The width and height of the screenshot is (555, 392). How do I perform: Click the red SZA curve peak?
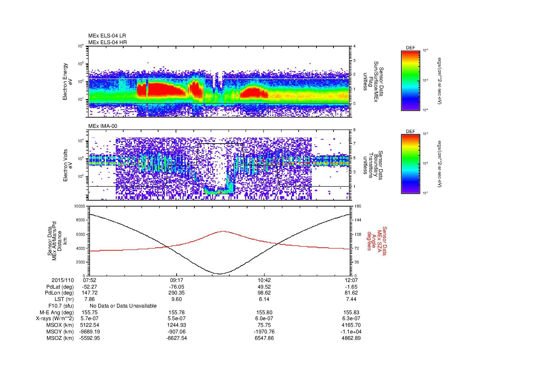click(223, 231)
